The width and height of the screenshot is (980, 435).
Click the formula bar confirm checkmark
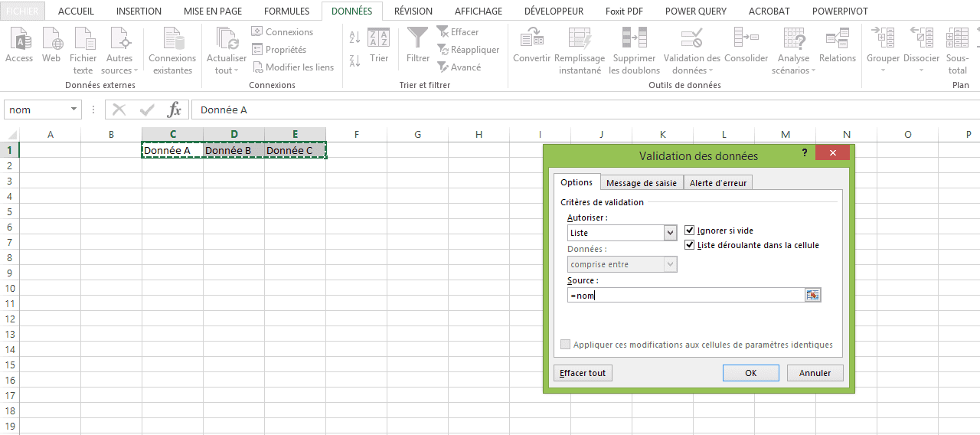click(x=147, y=110)
